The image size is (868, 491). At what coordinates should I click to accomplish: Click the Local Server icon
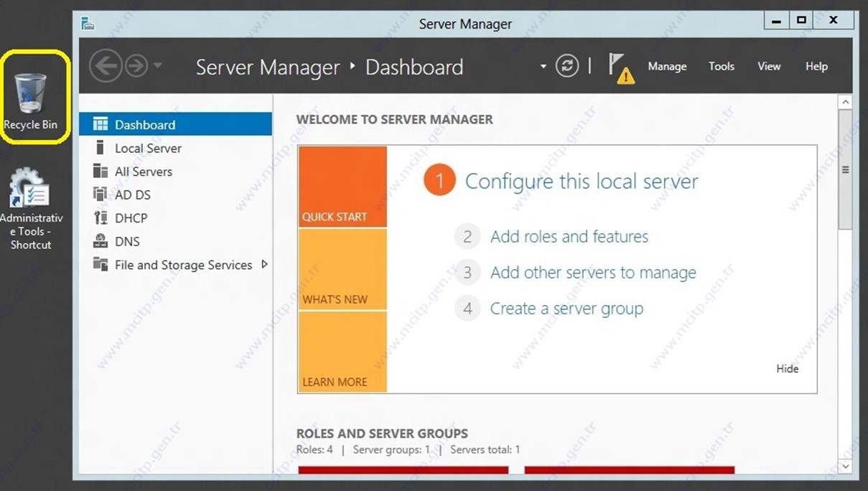point(100,147)
